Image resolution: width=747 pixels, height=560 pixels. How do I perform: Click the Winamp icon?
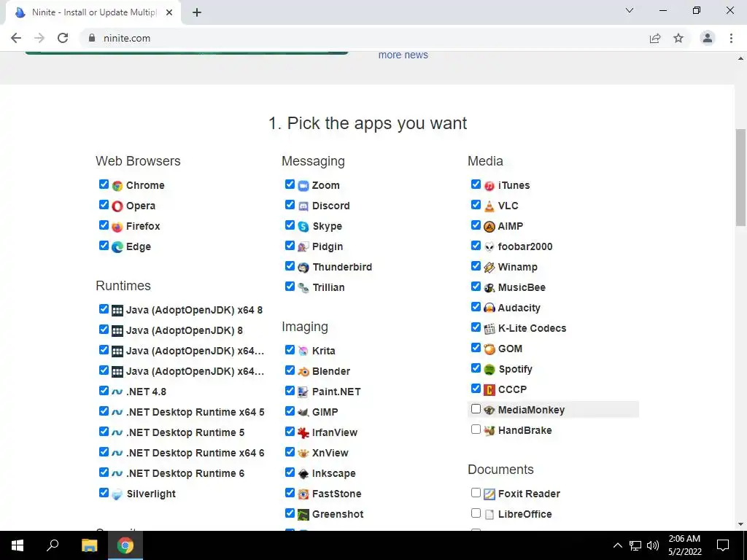point(489,268)
